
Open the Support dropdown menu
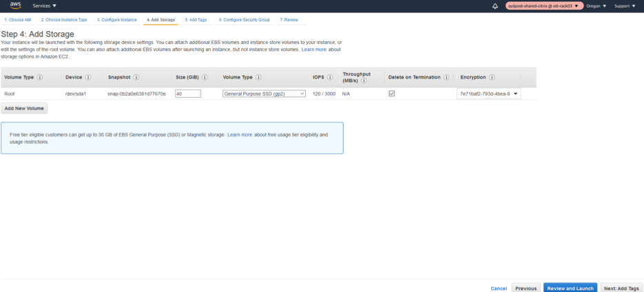point(625,6)
